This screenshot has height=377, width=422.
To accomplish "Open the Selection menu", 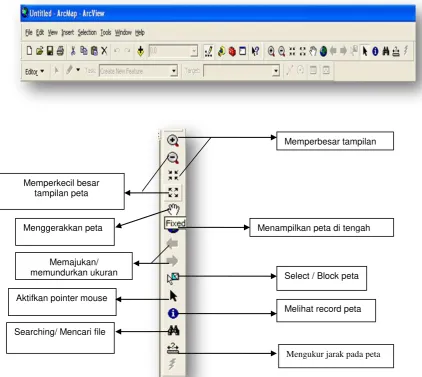I will click(x=87, y=32).
